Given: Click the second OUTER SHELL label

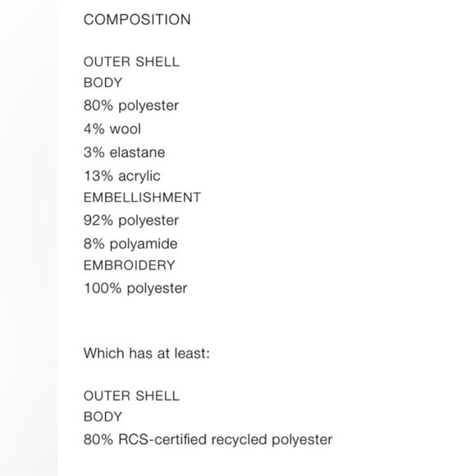Looking at the screenshot, I should click(x=131, y=396).
